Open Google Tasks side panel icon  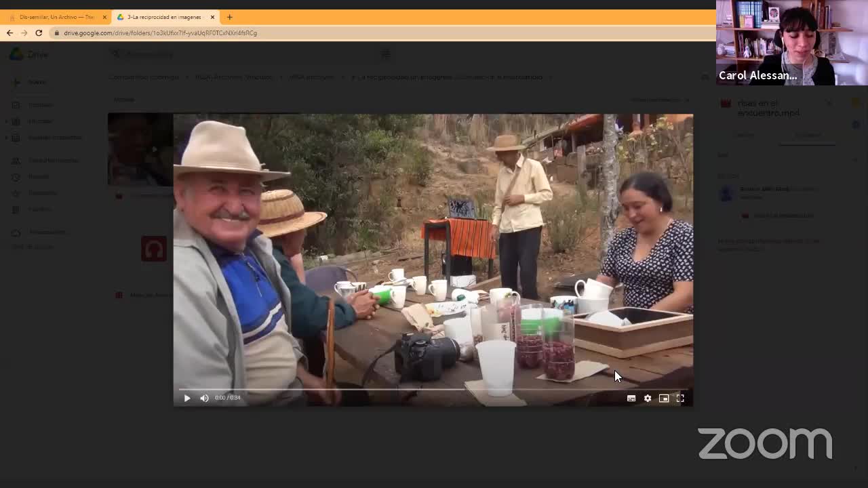(856, 125)
